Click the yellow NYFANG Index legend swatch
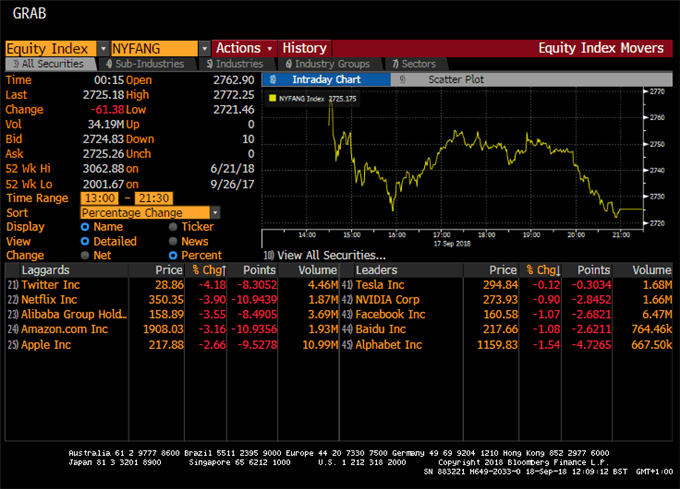 pyautogui.click(x=272, y=98)
